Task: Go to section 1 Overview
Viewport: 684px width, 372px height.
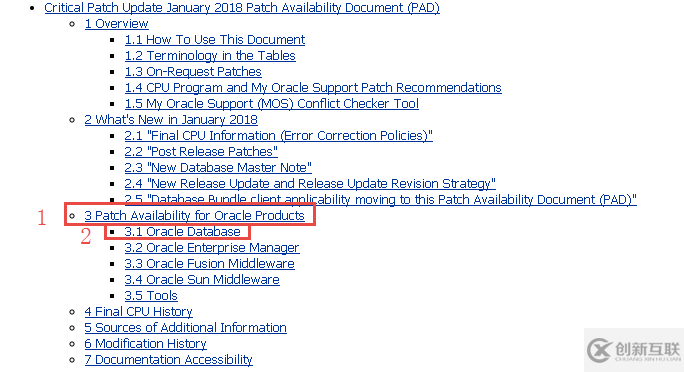Action: 116,24
